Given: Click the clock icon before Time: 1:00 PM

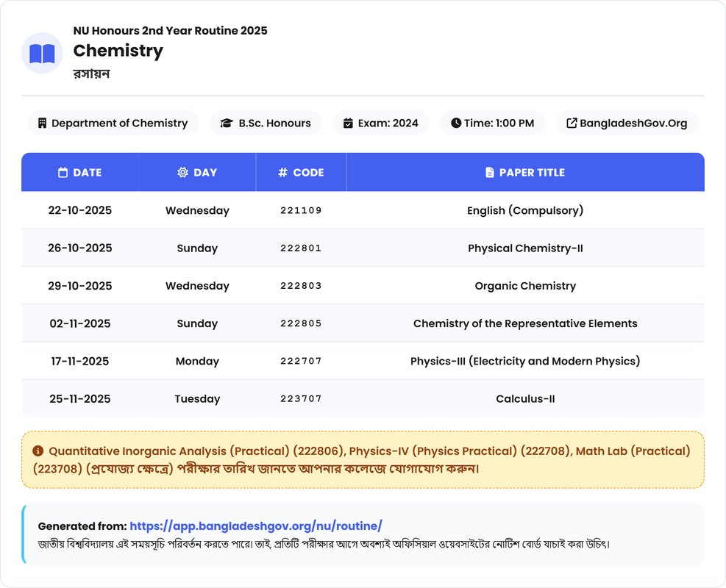Looking at the screenshot, I should [x=456, y=123].
